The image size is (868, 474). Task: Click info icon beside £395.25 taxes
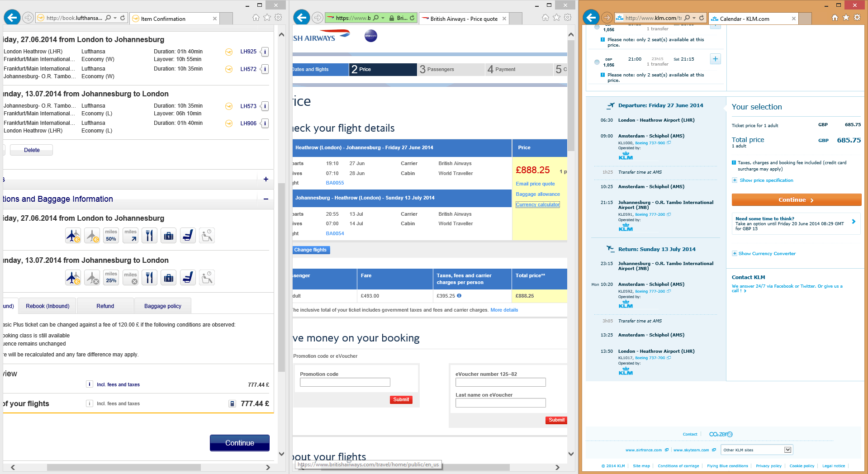pyautogui.click(x=459, y=296)
